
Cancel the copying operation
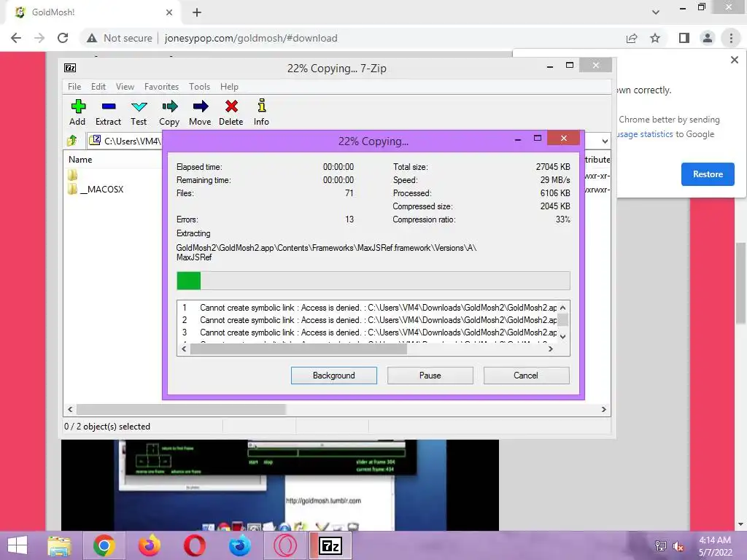tap(526, 376)
